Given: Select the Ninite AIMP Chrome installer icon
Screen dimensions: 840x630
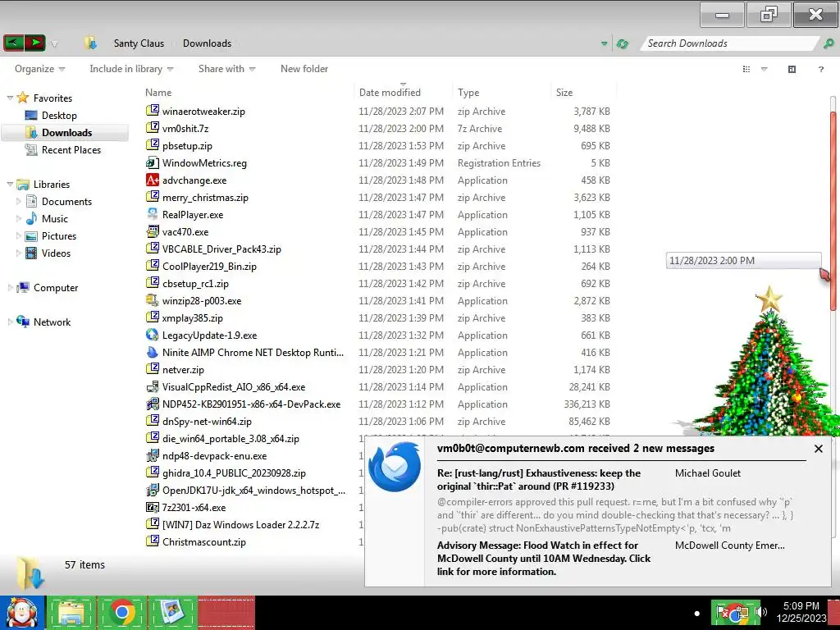Looking at the screenshot, I should pyautogui.click(x=153, y=352).
